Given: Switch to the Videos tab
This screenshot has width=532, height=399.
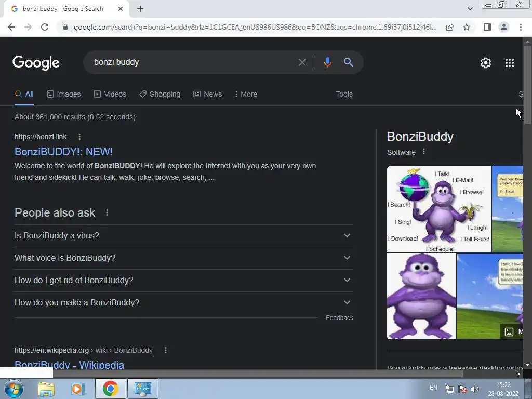Looking at the screenshot, I should point(110,95).
